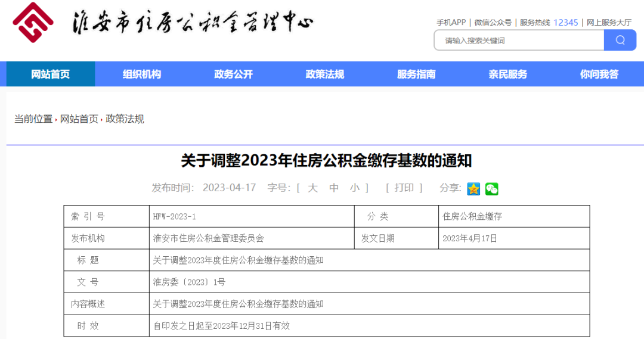
Task: Open 服务指南 in navigation bar
Action: coord(416,74)
